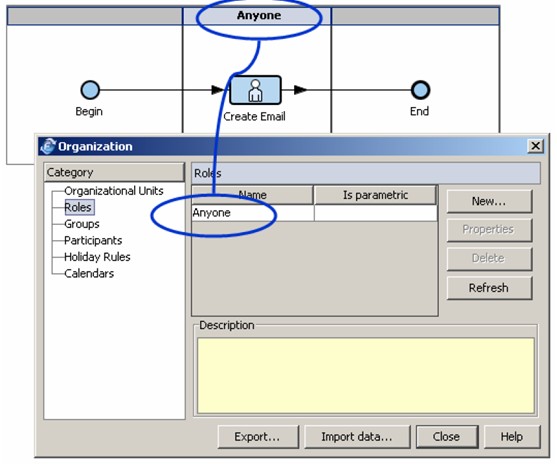The height and width of the screenshot is (464, 557).
Task: Open Organizational Units category
Action: (114, 191)
